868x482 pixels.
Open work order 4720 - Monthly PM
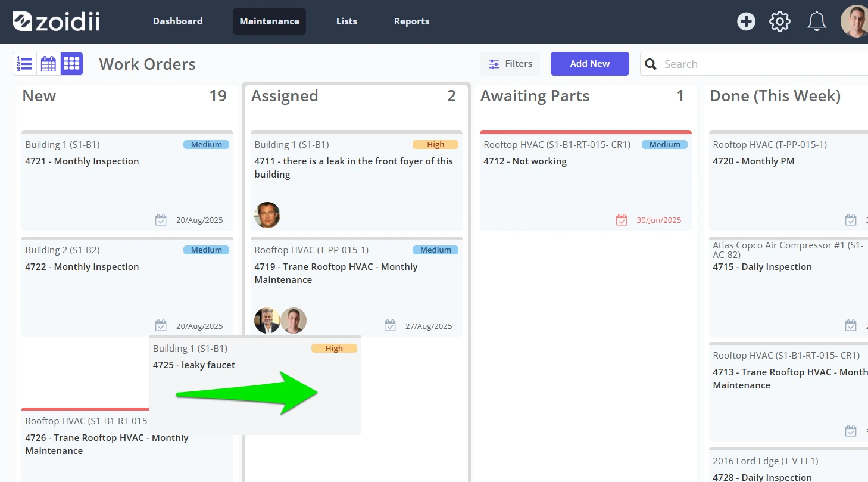[754, 161]
